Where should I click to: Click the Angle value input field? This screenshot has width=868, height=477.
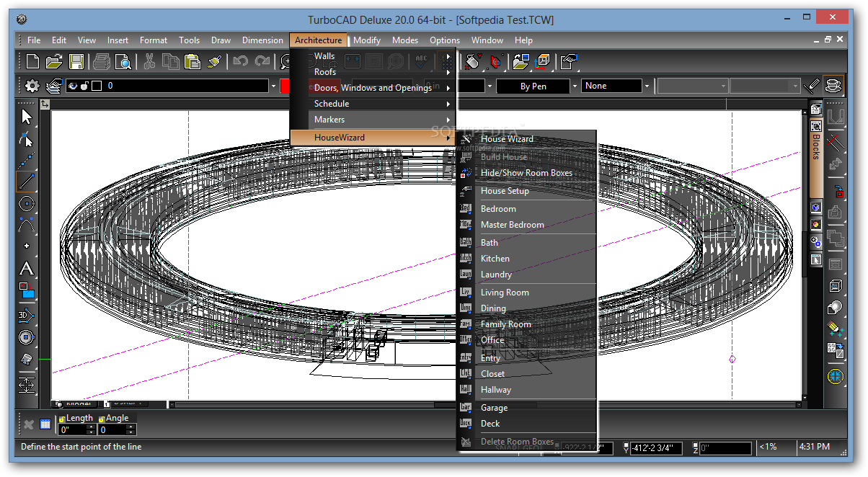click(x=112, y=429)
